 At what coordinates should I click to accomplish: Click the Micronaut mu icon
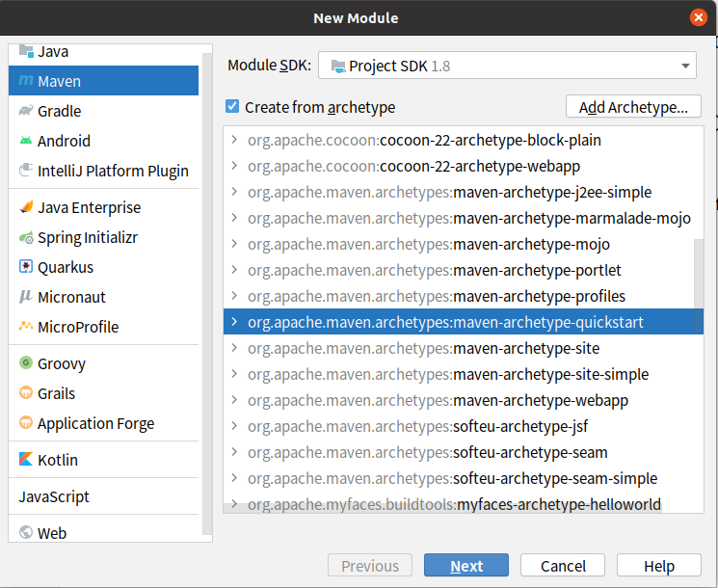tap(26, 296)
